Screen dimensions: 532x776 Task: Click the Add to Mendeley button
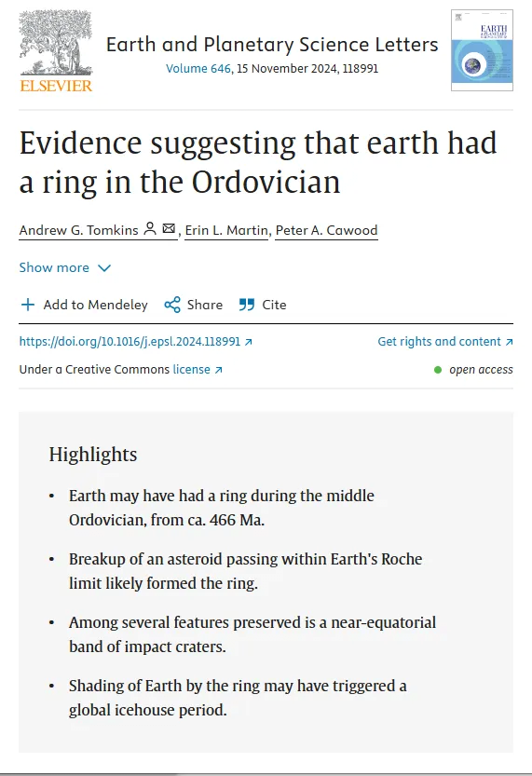85,305
